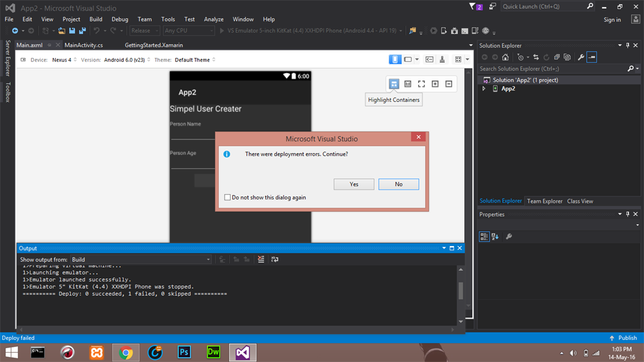
Task: Close the Microsoft Visual Studio dialog
Action: click(x=418, y=137)
